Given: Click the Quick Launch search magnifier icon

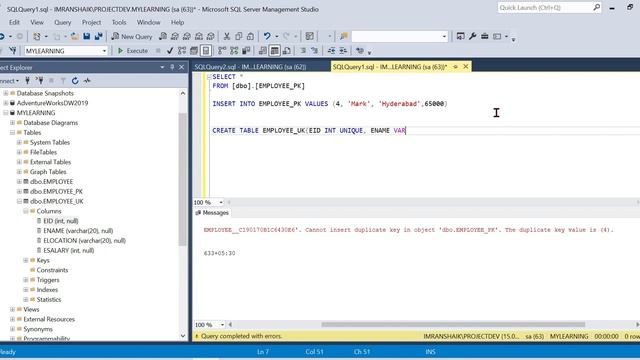Looking at the screenshot, I should tap(596, 7).
